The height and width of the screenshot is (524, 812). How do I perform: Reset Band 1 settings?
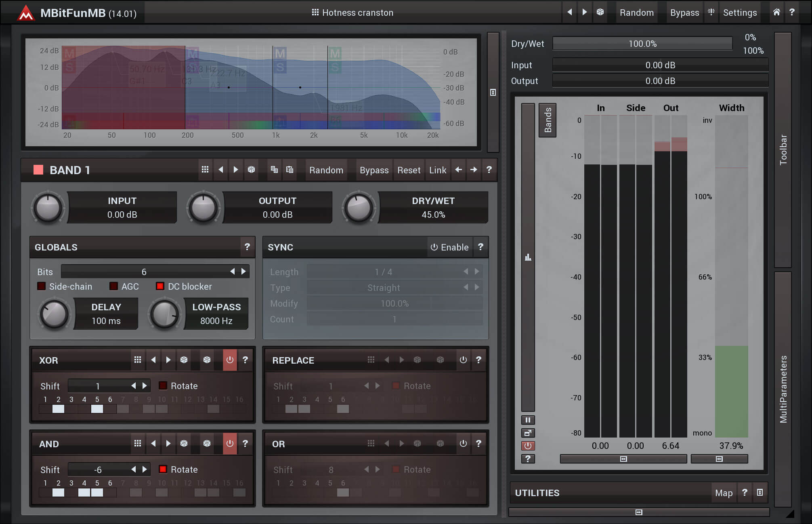(x=409, y=170)
